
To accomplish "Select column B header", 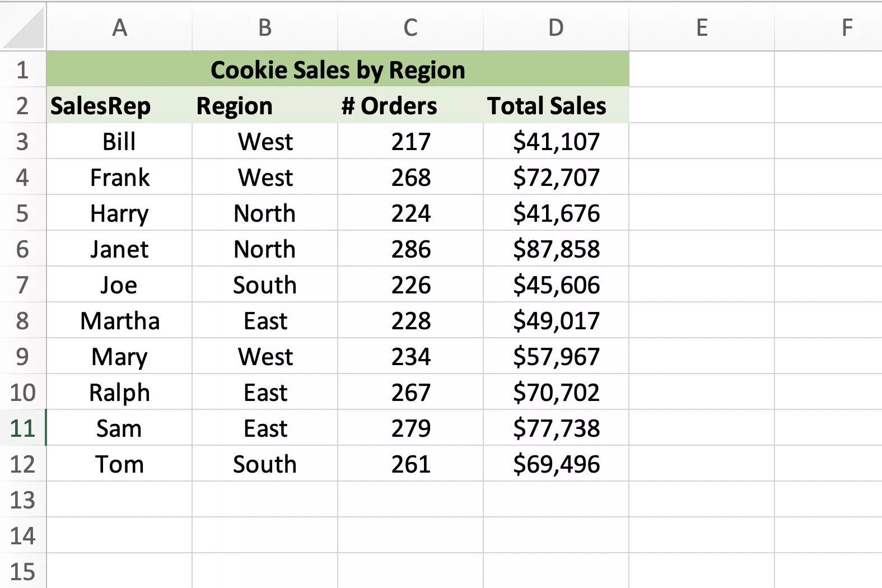I will 265,27.
